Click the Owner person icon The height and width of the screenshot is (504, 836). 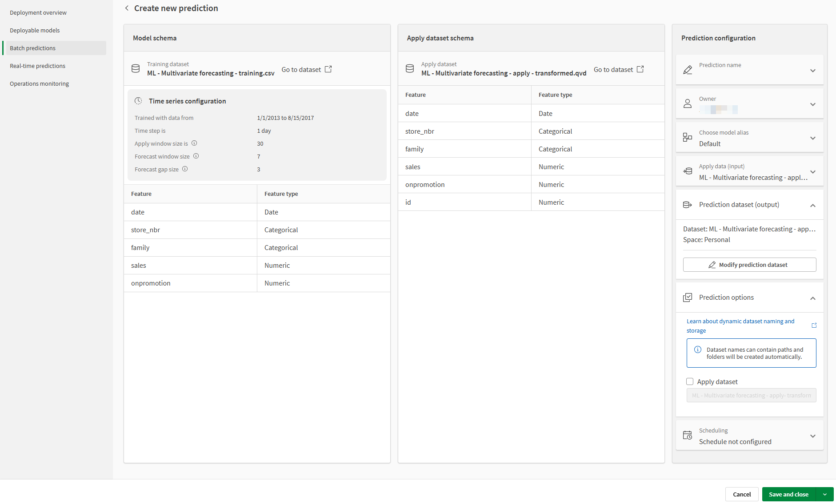(688, 103)
